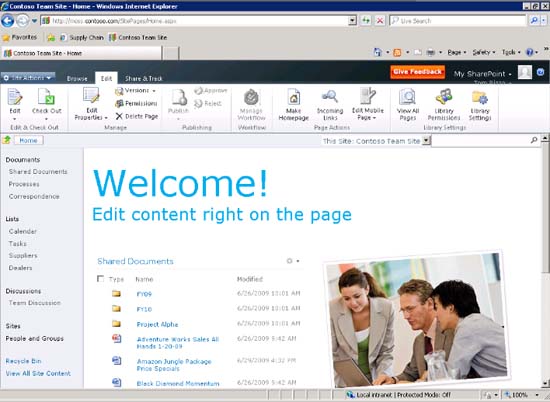Open the Calendar list link

(23, 231)
